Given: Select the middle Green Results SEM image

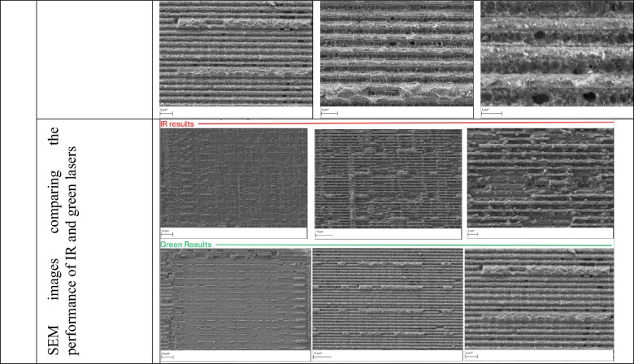Looking at the screenshot, I should [388, 299].
